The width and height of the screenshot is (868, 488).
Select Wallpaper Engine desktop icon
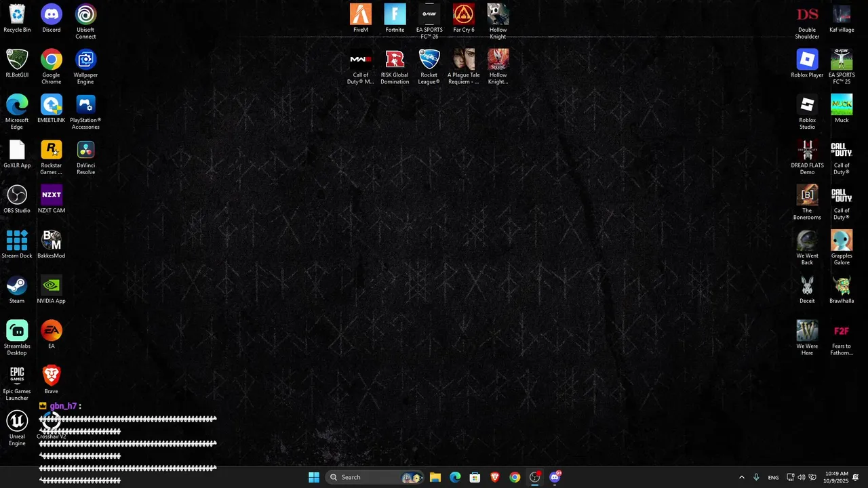[85, 67]
